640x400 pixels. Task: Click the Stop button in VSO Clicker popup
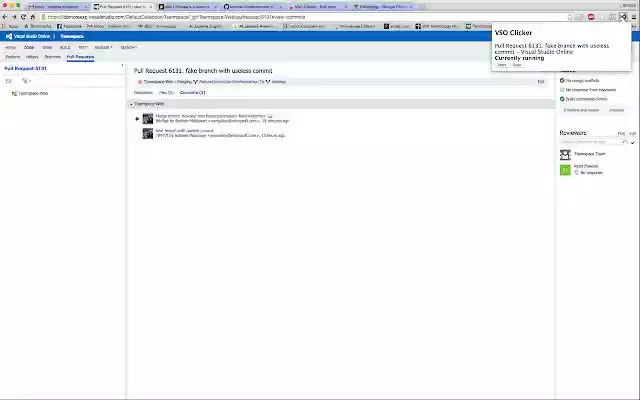517,65
